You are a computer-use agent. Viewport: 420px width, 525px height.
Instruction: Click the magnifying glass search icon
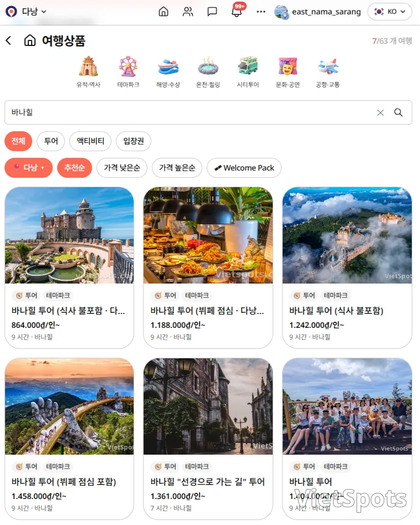point(398,112)
